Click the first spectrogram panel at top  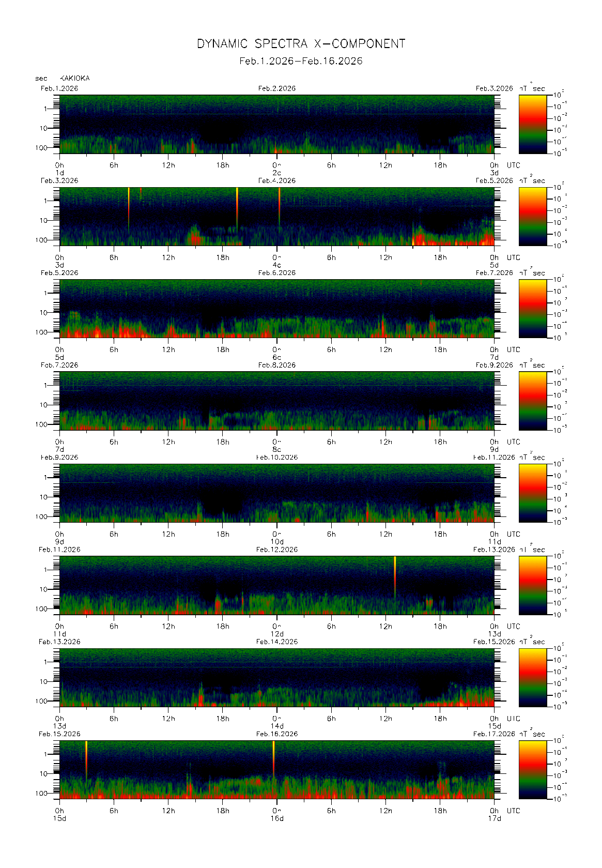point(276,124)
